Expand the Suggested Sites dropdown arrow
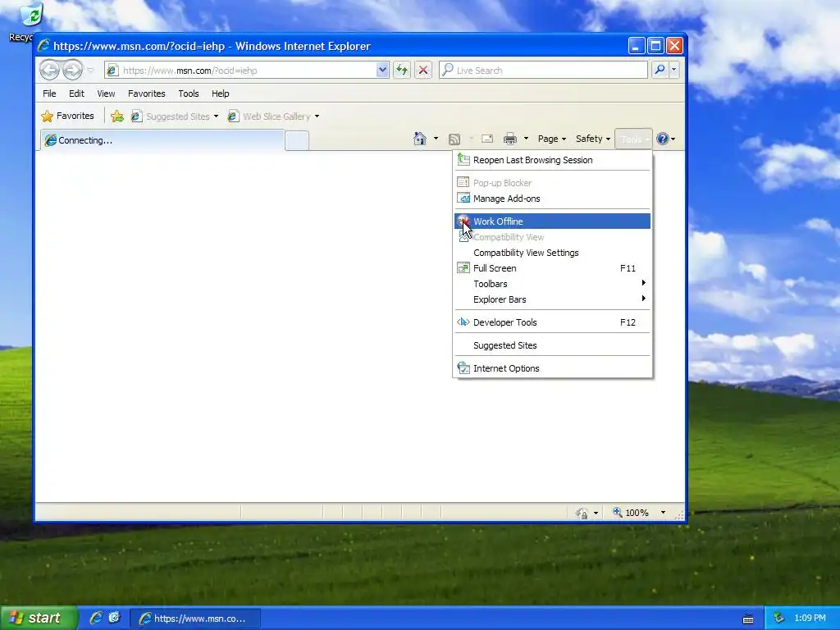Screen dimensions: 840x630 click(216, 116)
